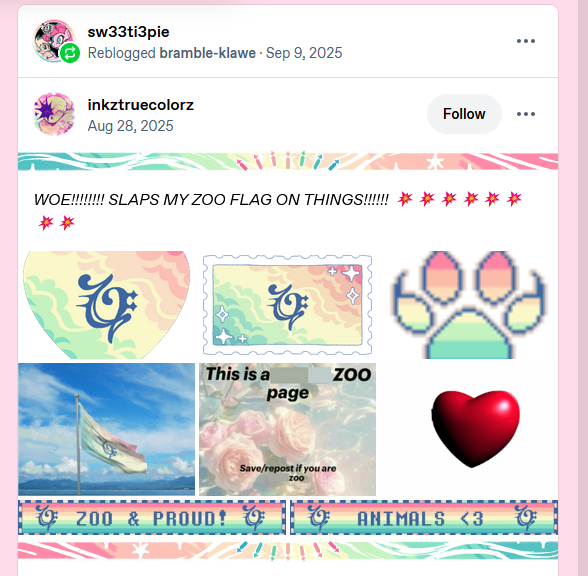The image size is (588, 576).
Task: Open the 'ANIMALS <3' banner image
Action: [424, 518]
